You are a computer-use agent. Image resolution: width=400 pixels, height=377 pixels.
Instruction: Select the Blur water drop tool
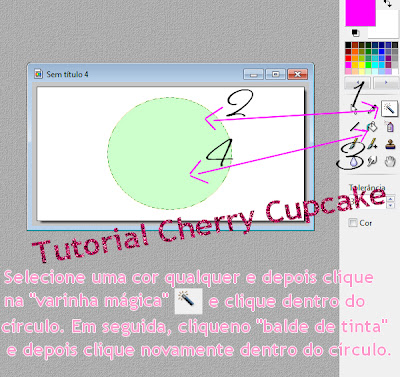(x=354, y=161)
